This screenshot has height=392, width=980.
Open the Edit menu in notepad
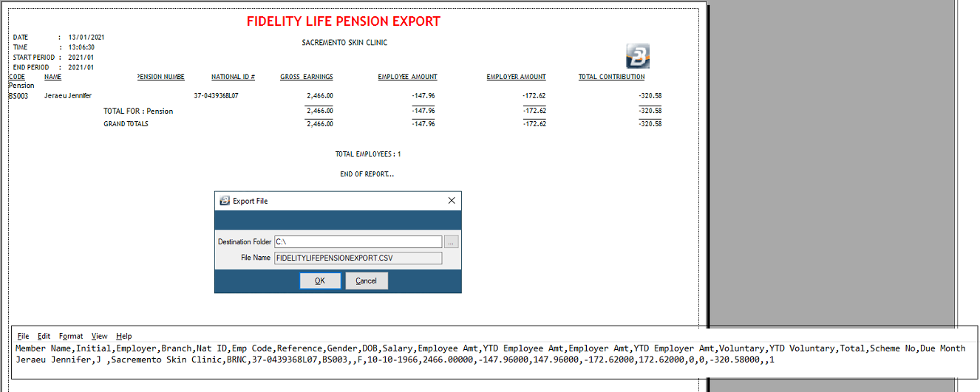coord(44,336)
